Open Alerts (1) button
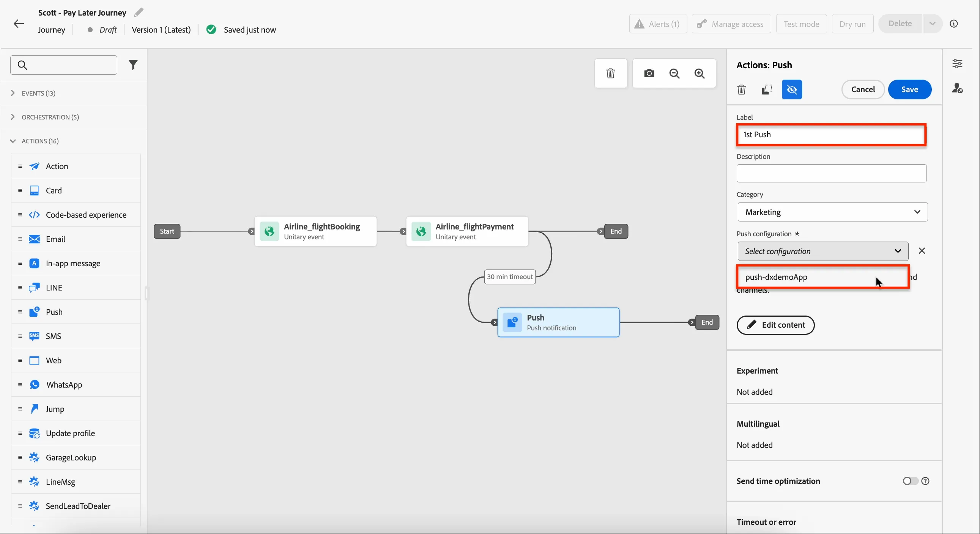The image size is (980, 534). pos(658,24)
